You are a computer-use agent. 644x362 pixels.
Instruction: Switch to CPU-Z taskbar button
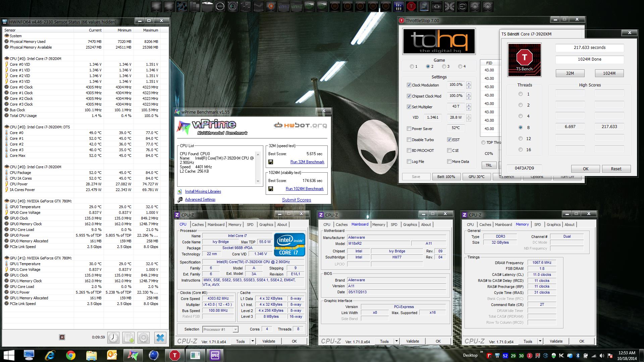[x=215, y=355]
